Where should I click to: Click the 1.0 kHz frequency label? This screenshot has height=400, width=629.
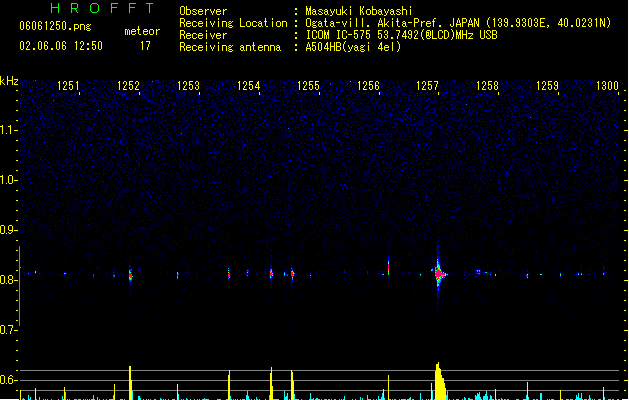click(8, 180)
